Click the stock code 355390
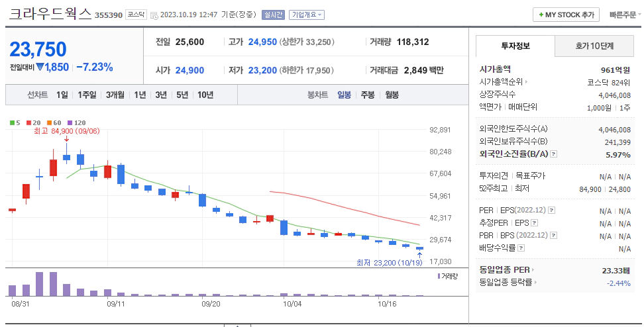 point(109,15)
